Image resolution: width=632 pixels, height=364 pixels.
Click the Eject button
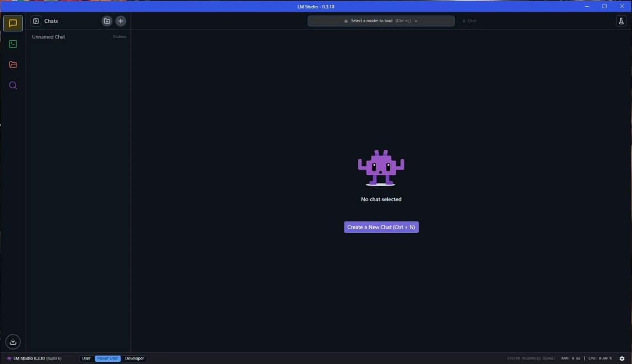pyautogui.click(x=469, y=21)
